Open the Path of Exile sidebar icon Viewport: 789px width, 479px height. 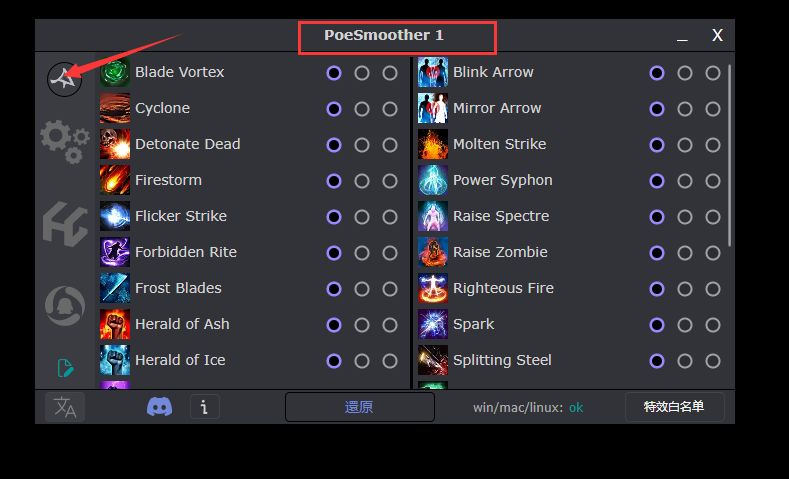coord(64,79)
